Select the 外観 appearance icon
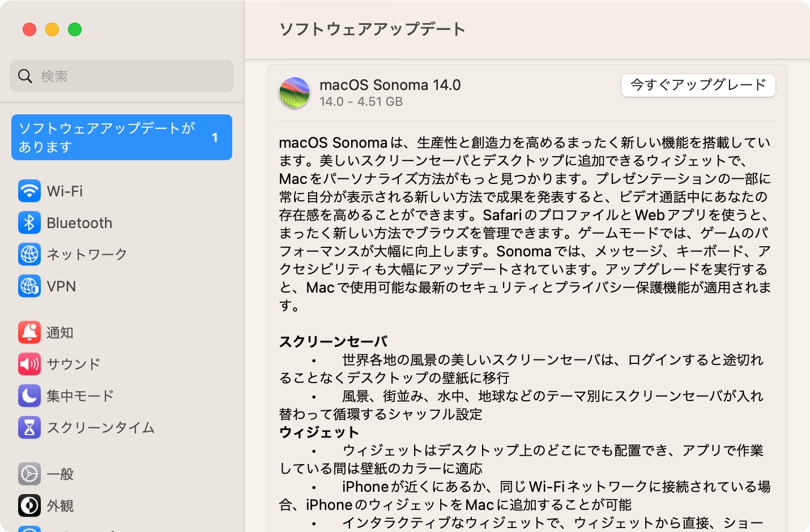The height and width of the screenshot is (532, 810). [x=29, y=506]
